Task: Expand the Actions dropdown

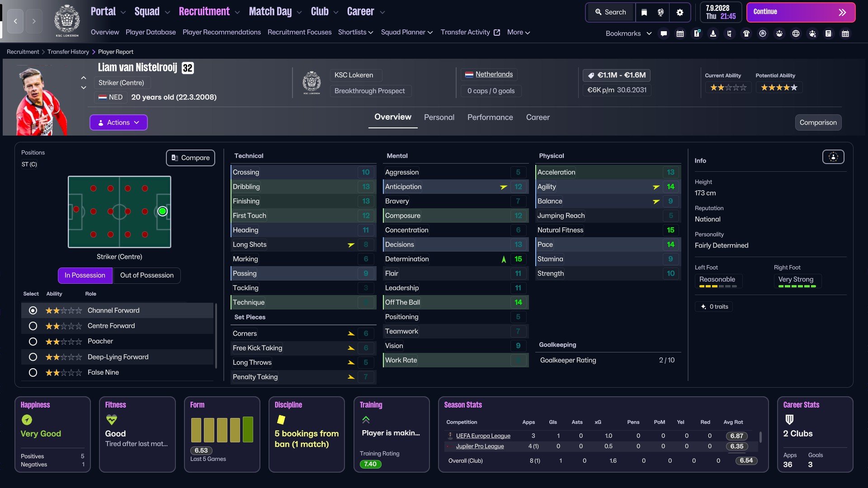Action: pos(118,122)
